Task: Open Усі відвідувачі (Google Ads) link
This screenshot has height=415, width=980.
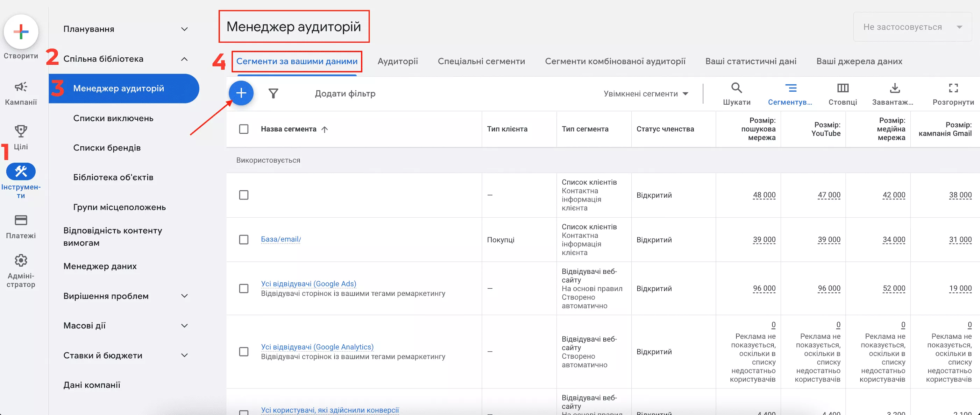Action: 308,284
